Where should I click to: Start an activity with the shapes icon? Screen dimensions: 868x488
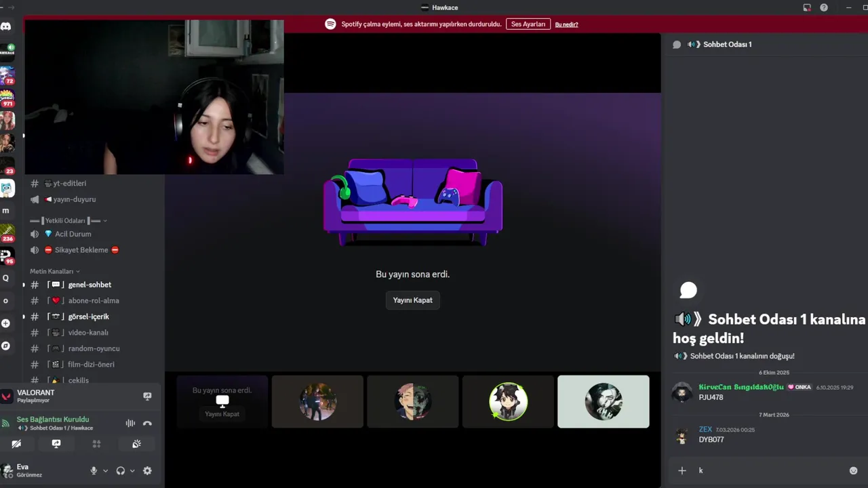[x=96, y=444]
